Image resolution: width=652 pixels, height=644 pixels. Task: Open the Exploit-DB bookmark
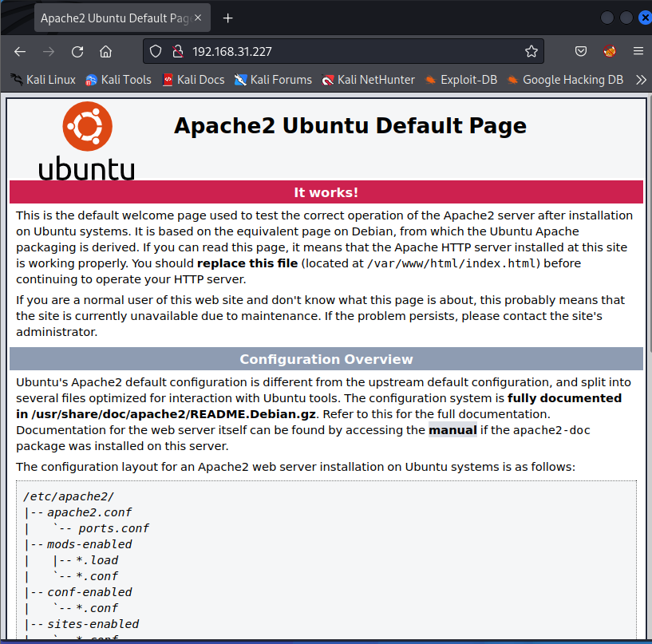461,80
